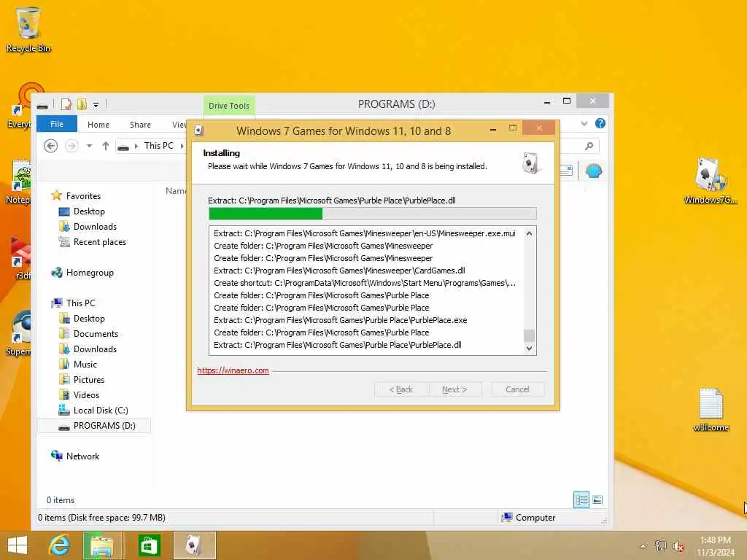Switch Explorer to large icons view
Viewport: 747px width, 560px height.
tap(597, 499)
